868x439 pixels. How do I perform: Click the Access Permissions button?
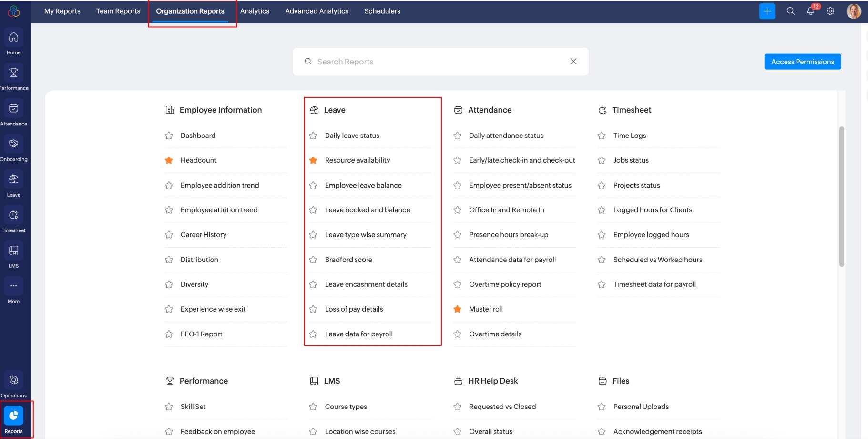(x=802, y=62)
